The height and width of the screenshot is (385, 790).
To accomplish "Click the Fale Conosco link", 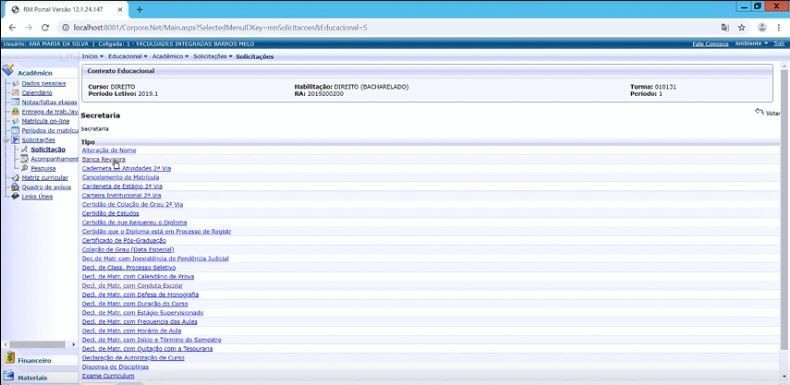I will point(710,44).
